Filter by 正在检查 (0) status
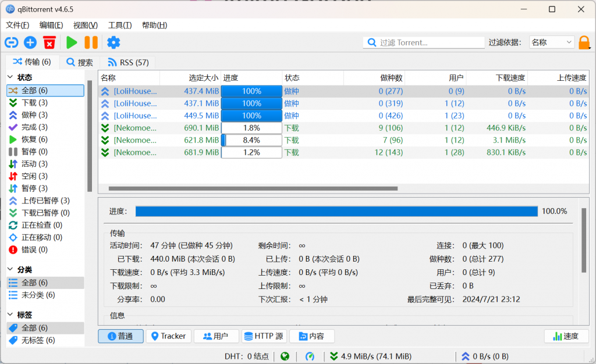This screenshot has height=364, width=596. (x=45, y=225)
